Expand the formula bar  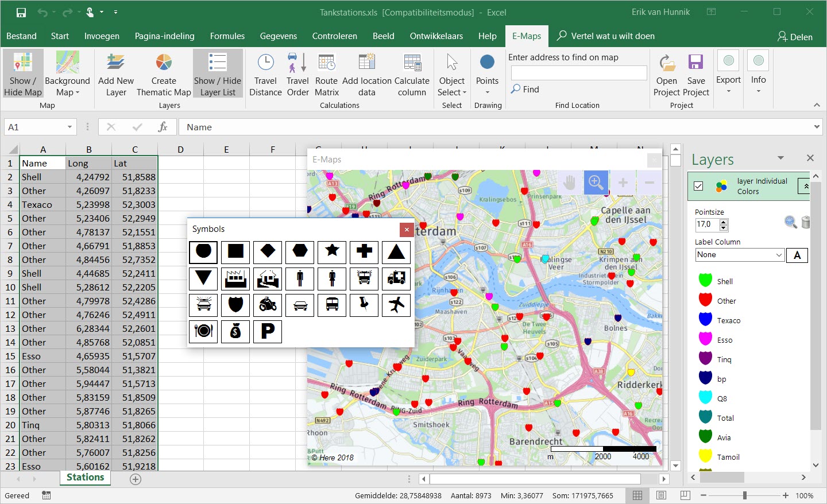tap(817, 127)
